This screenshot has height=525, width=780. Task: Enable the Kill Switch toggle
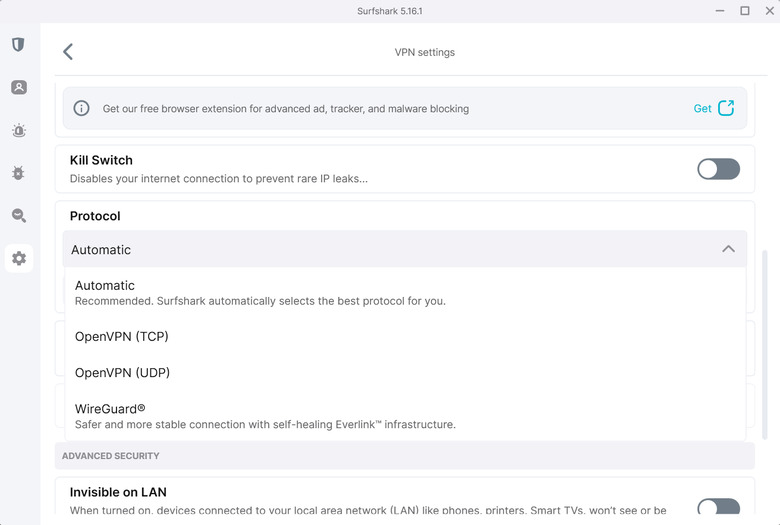(718, 169)
